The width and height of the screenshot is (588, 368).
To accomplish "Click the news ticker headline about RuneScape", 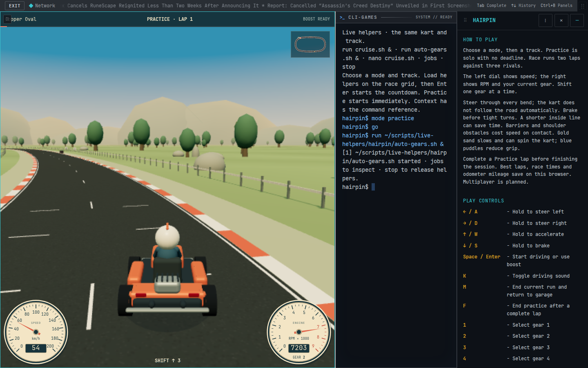I will coord(163,6).
